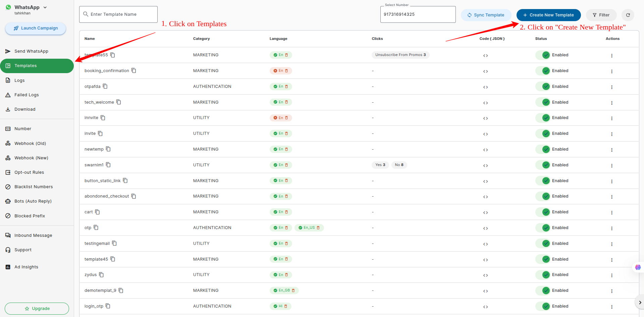Open Download in sidebar
Screen dimensions: 644x317
(37, 109)
